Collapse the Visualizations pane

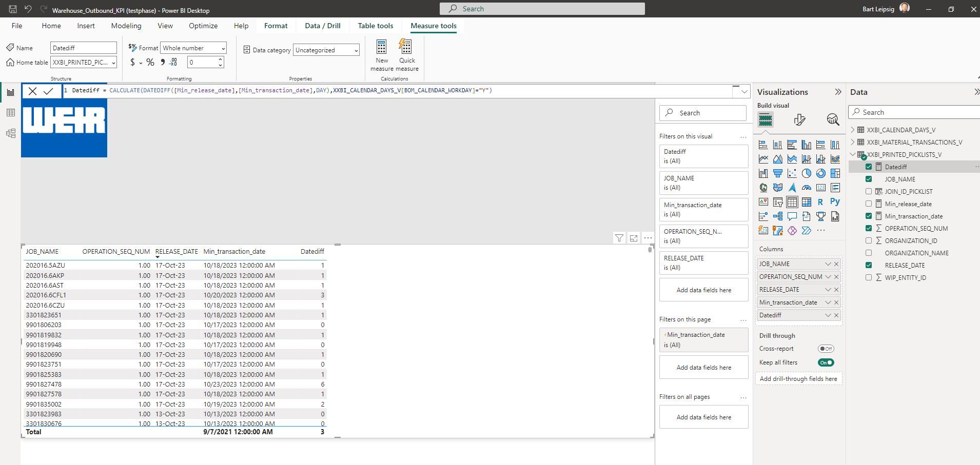[x=838, y=92]
